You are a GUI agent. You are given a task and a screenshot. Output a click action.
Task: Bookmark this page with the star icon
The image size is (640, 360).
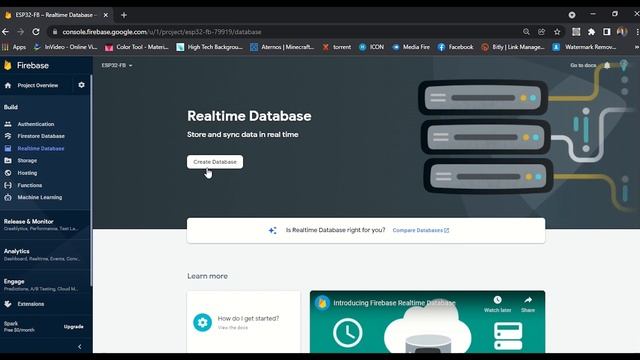coord(557,32)
